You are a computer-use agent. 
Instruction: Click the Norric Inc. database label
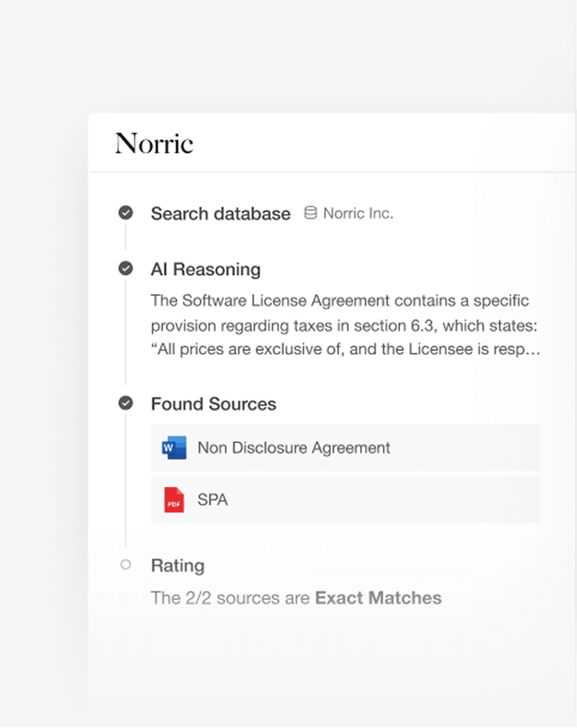click(x=358, y=214)
